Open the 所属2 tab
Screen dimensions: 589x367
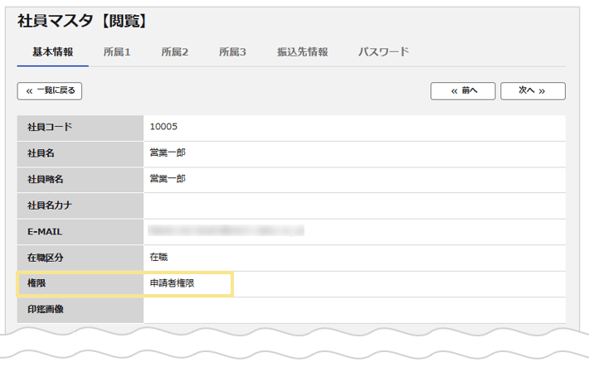point(175,52)
